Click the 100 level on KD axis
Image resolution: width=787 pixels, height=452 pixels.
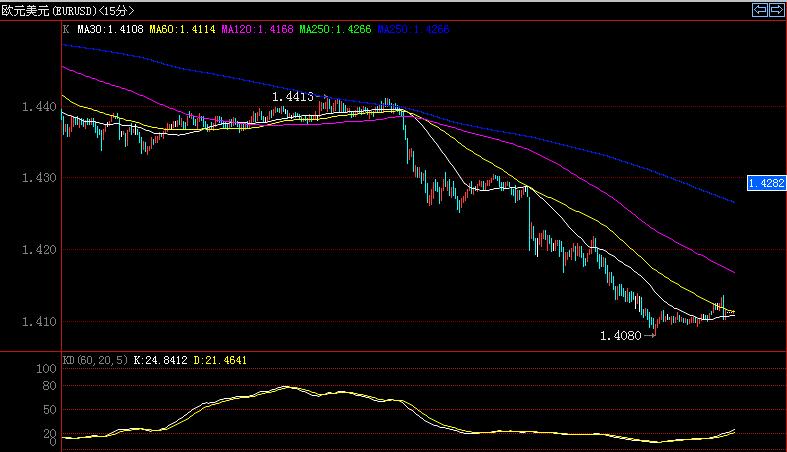46,369
